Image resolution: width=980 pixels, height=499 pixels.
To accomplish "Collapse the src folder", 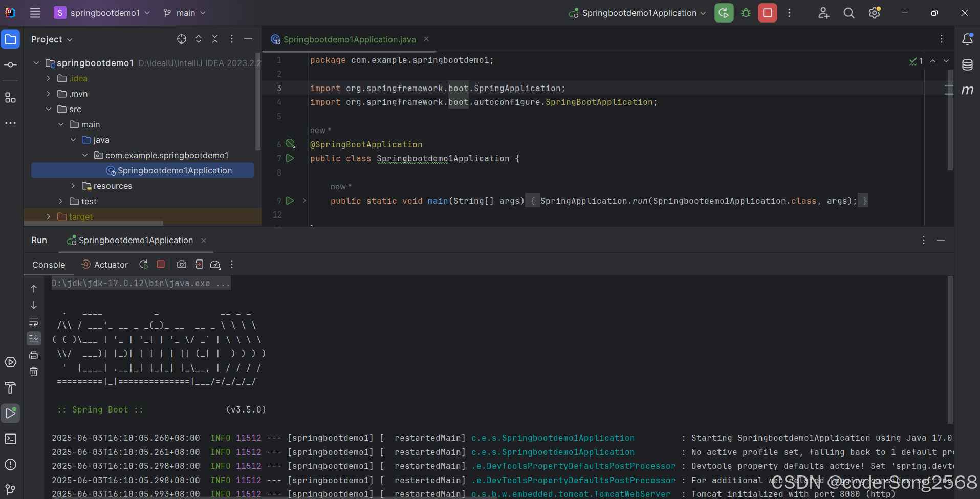I will click(x=48, y=109).
